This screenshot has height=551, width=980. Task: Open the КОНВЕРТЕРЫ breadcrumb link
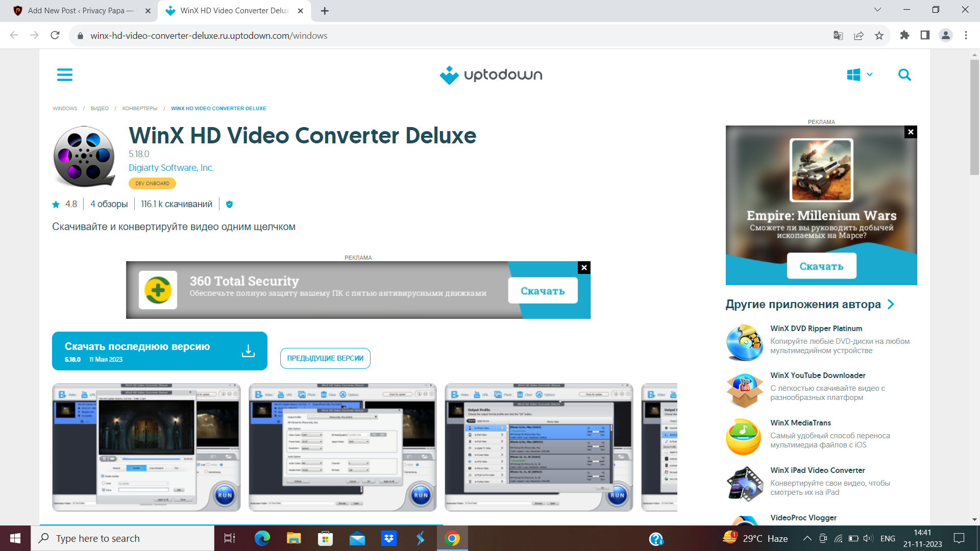coord(140,109)
